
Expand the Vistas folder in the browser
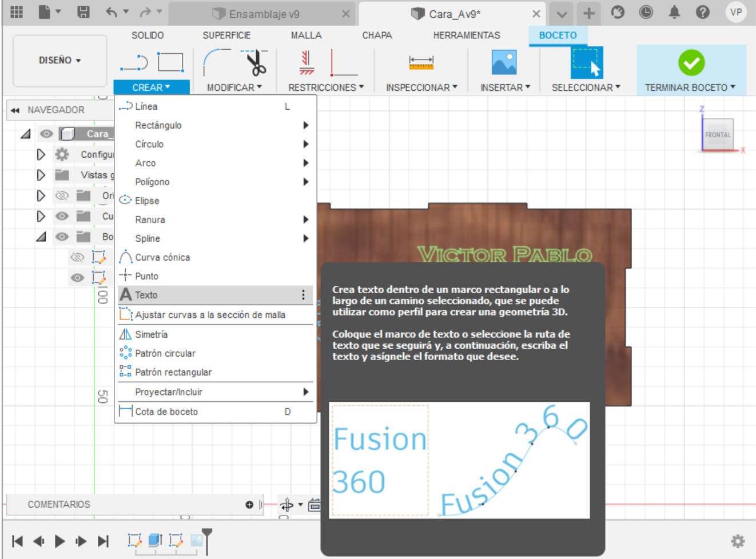click(x=41, y=175)
